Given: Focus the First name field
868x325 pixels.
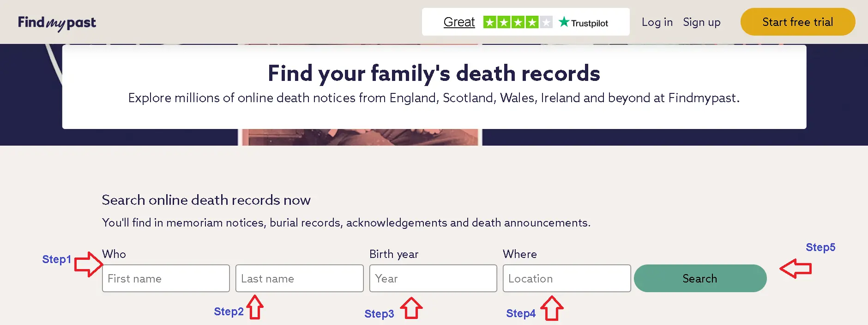Looking at the screenshot, I should pyautogui.click(x=166, y=278).
